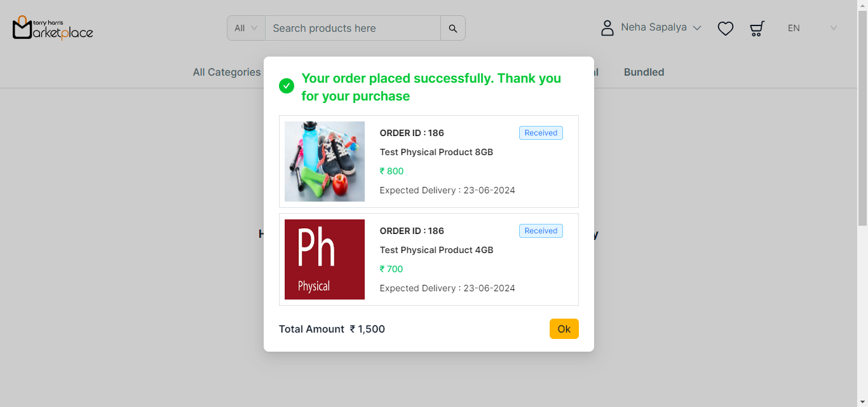Viewport: 868px width, 407px height.
Task: Click the red Ph Physical product thumbnail
Action: point(325,259)
